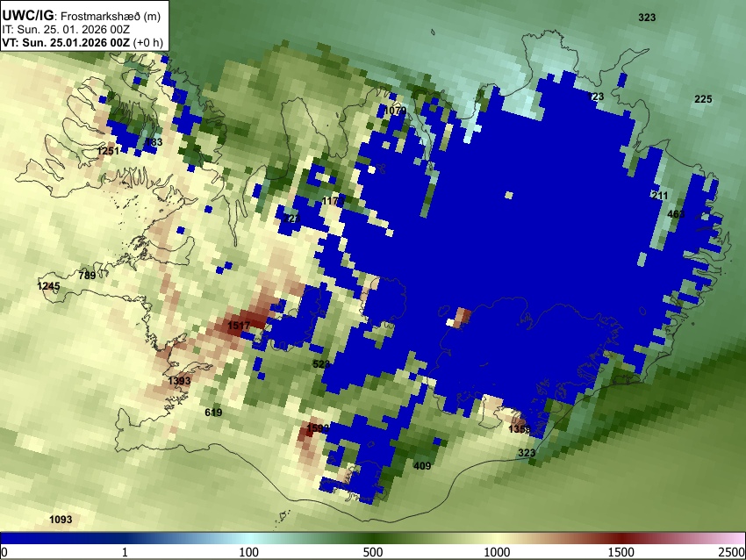The width and height of the screenshot is (746, 560).
Task: Click the "100" tick on the color scale
Action: click(x=248, y=552)
